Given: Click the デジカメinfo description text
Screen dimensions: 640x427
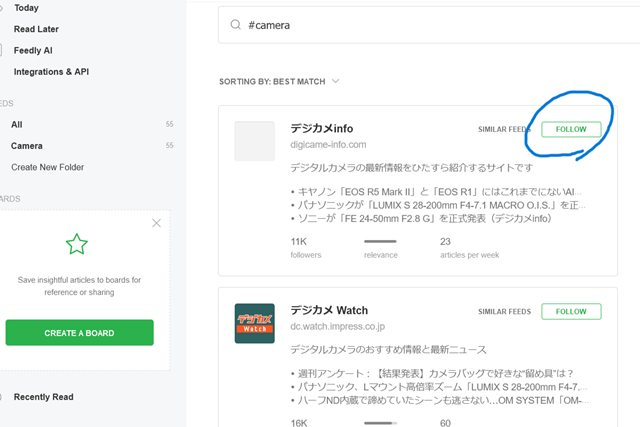Looking at the screenshot, I should pyautogui.click(x=411, y=168).
